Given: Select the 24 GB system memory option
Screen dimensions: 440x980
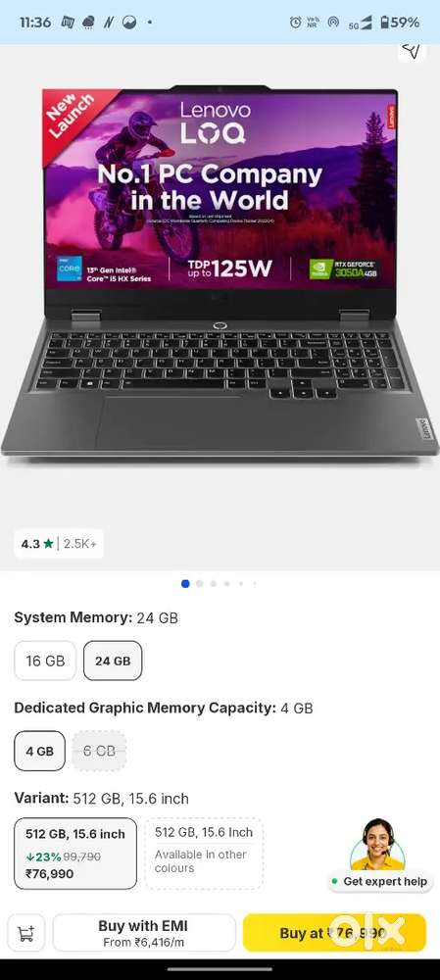Looking at the screenshot, I should click(113, 661).
